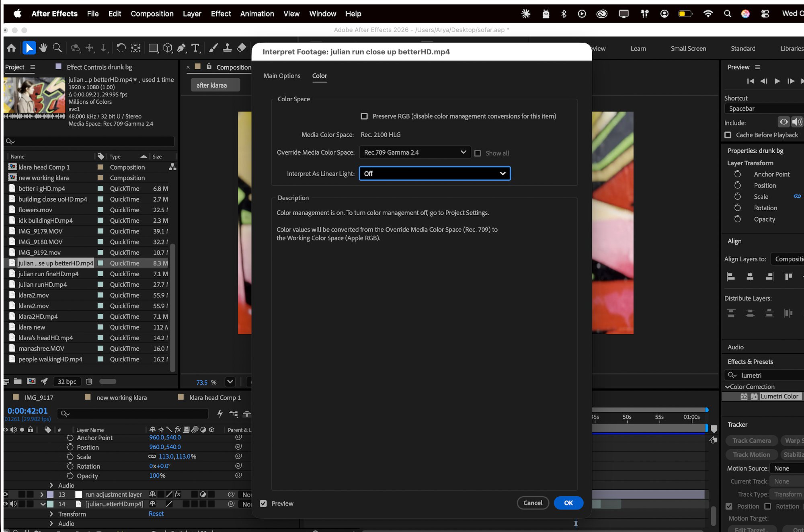Click Project panel search field

pos(89,142)
